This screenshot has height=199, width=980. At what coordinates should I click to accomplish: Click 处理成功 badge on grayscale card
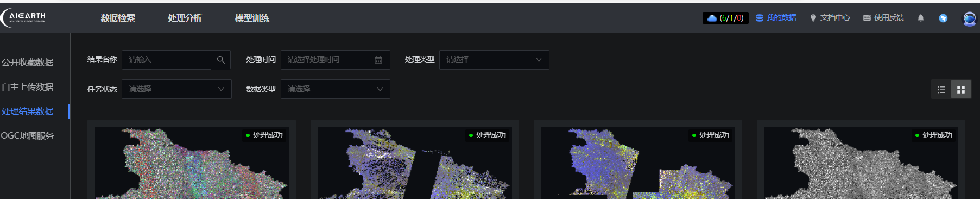tap(934, 135)
